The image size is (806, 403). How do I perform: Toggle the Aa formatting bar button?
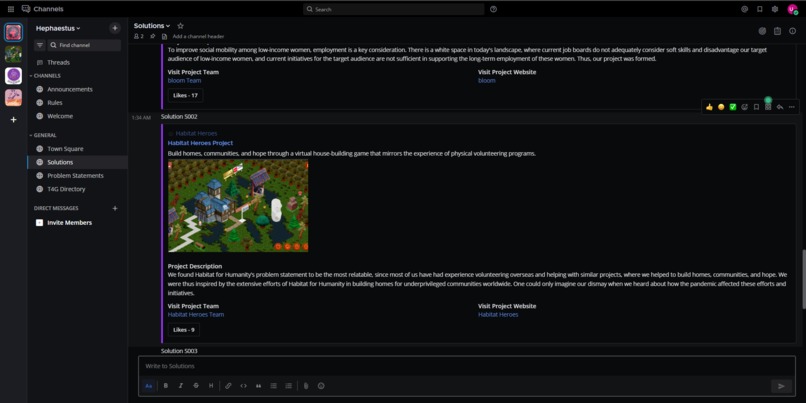(x=149, y=386)
